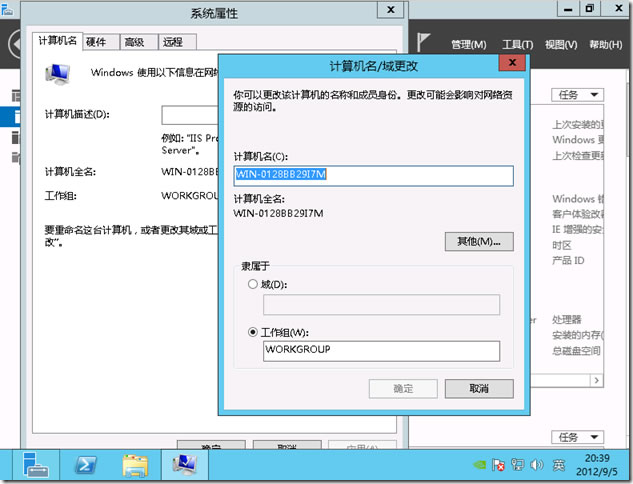Click the System Properties taskbar icon
The image size is (633, 484).
185,465
